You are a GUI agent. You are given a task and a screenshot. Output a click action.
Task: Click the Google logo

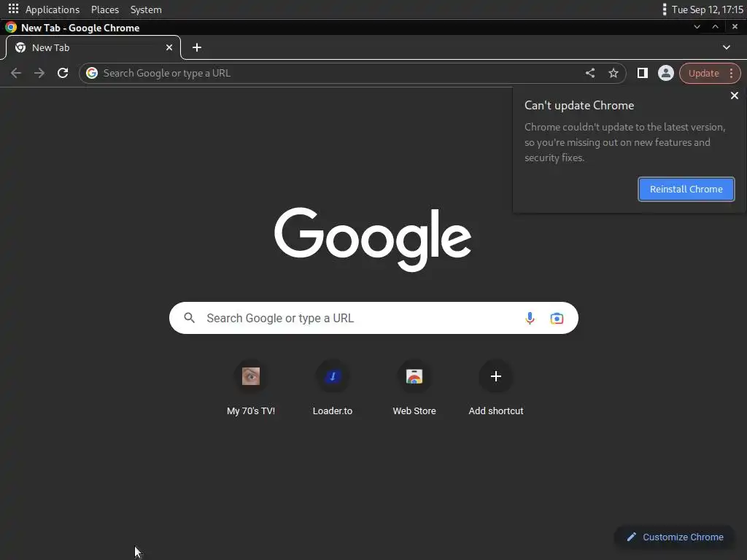click(x=373, y=239)
